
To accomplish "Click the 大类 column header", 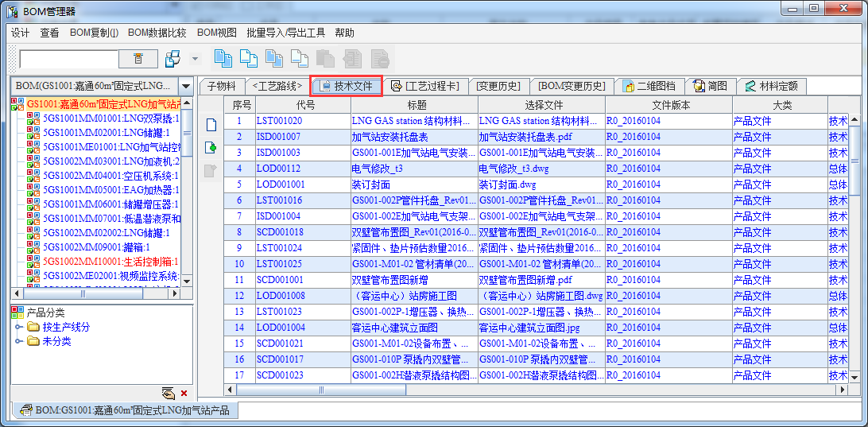I will point(781,105).
